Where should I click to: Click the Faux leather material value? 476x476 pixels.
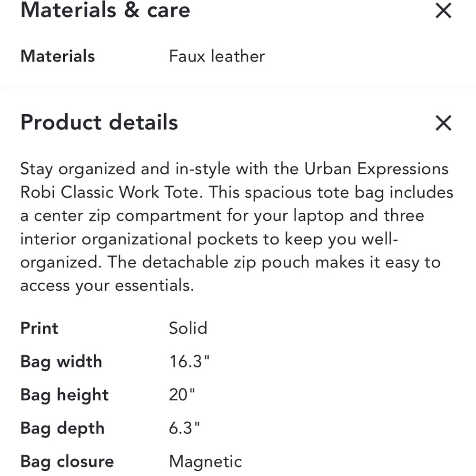[x=217, y=56]
